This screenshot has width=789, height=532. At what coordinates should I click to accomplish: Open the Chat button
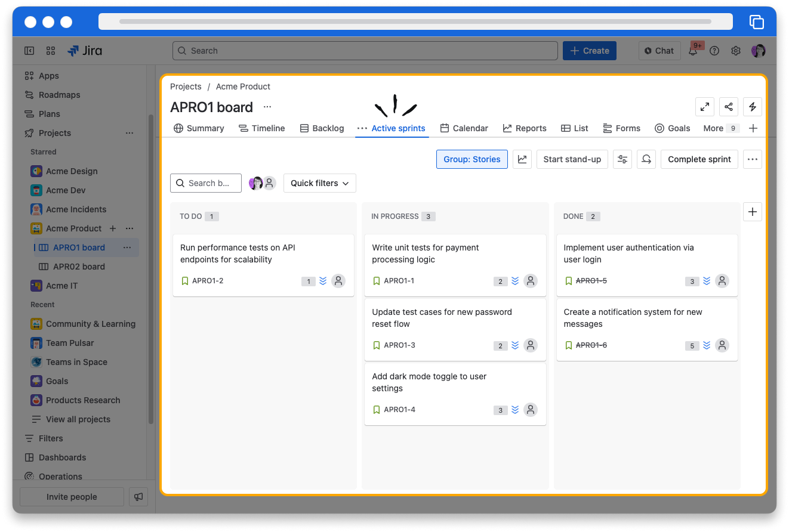tap(659, 51)
